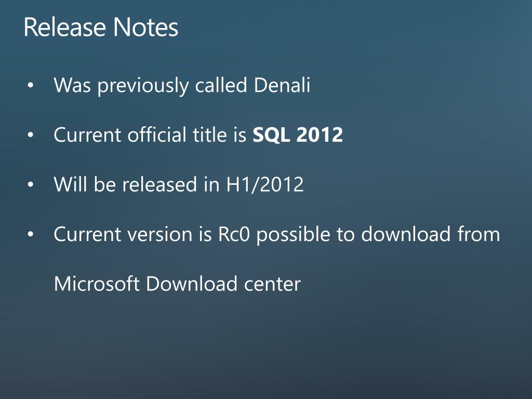Click the word Release in the title

coord(65,27)
